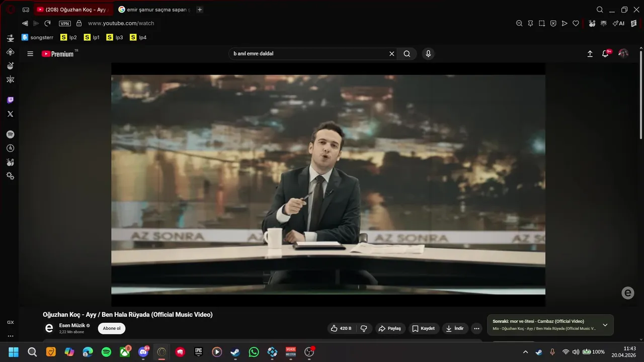Viewport: 644px width, 362px height.
Task: Save video using Kaydet button
Action: pos(424,328)
